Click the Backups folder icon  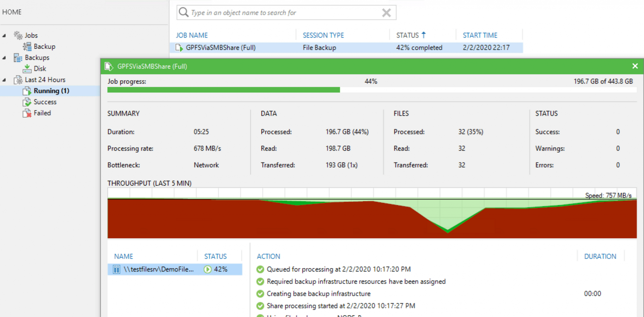click(x=17, y=57)
